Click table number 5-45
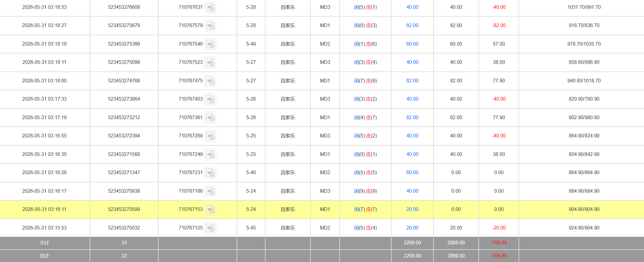 tap(251, 228)
